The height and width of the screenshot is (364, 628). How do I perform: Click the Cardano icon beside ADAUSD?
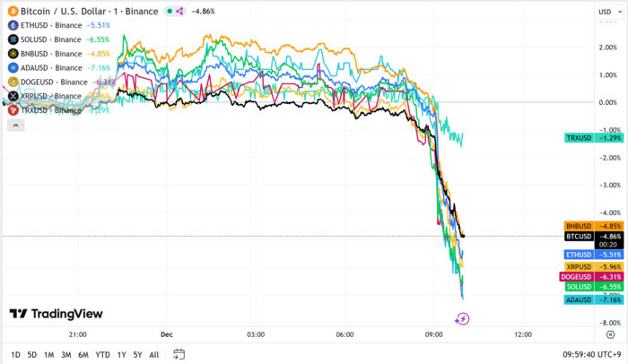[x=13, y=67]
